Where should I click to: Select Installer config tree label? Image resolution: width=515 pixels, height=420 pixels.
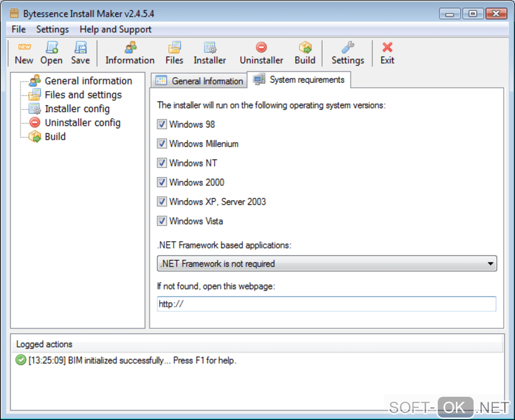tap(77, 109)
